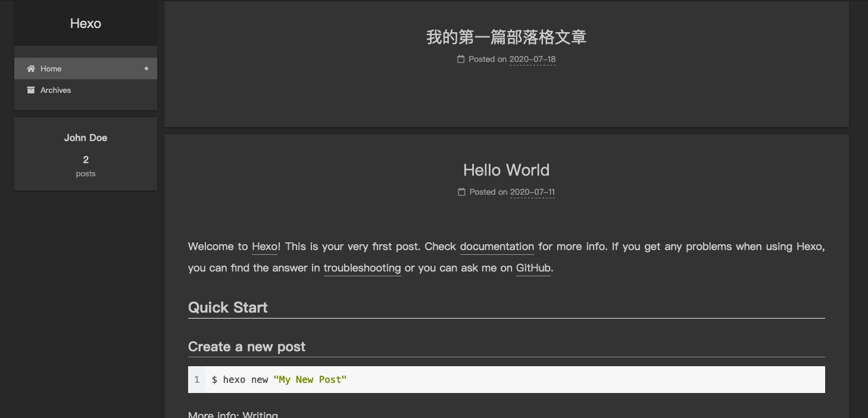Image resolution: width=868 pixels, height=418 pixels.
Task: Click the Home house icon in sidebar
Action: tap(31, 69)
